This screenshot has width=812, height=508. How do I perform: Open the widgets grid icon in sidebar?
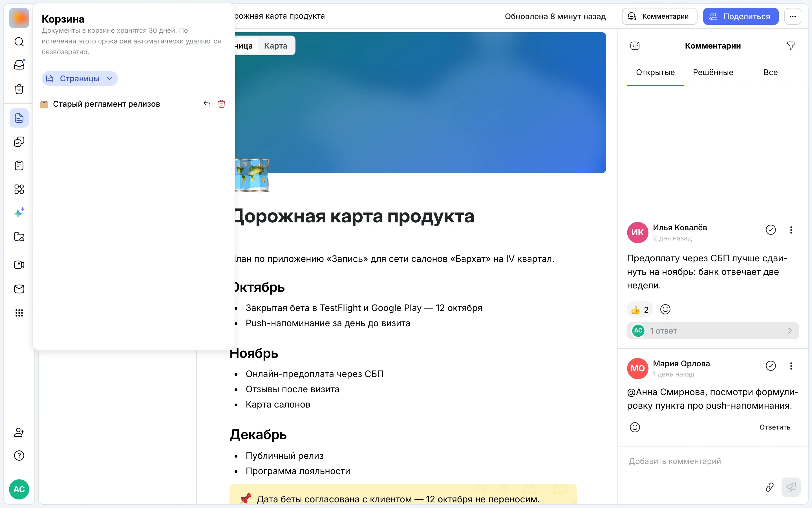pos(19,189)
